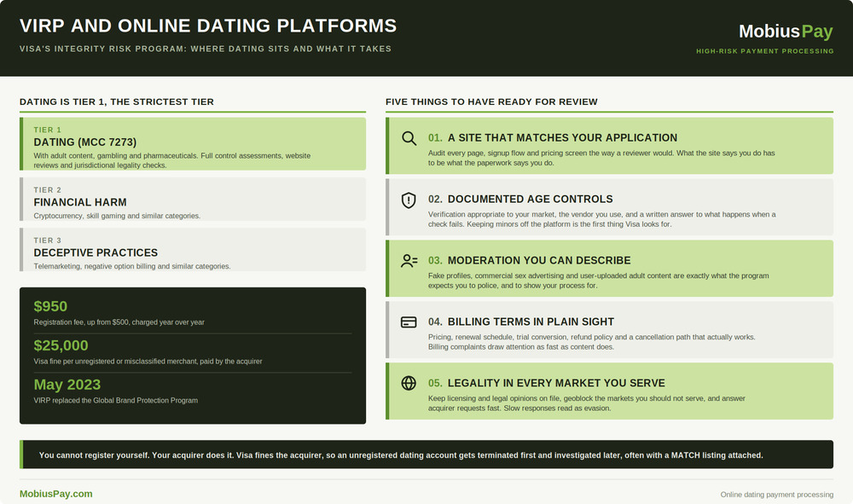Click the text 'Fake profiles, commercial sex advertising...'
Image resolution: width=853 pixels, height=504 pixels.
[x=599, y=281]
